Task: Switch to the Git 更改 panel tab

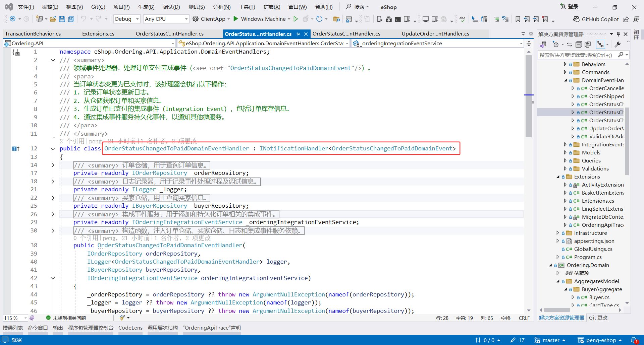Action: click(598, 318)
